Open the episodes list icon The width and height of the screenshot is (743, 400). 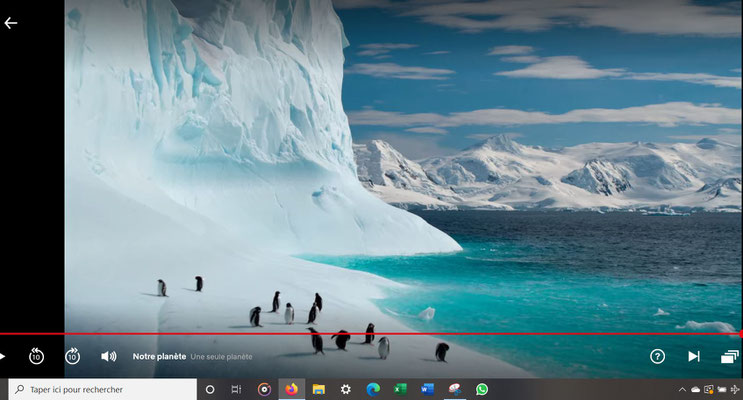point(730,356)
